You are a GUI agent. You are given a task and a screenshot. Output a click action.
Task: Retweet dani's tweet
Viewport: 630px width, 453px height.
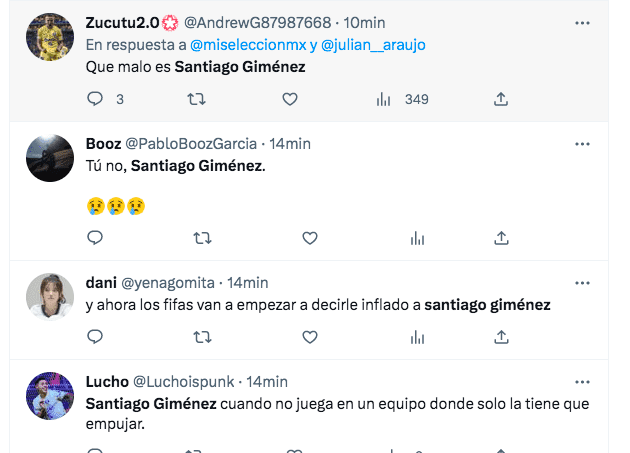click(201, 338)
